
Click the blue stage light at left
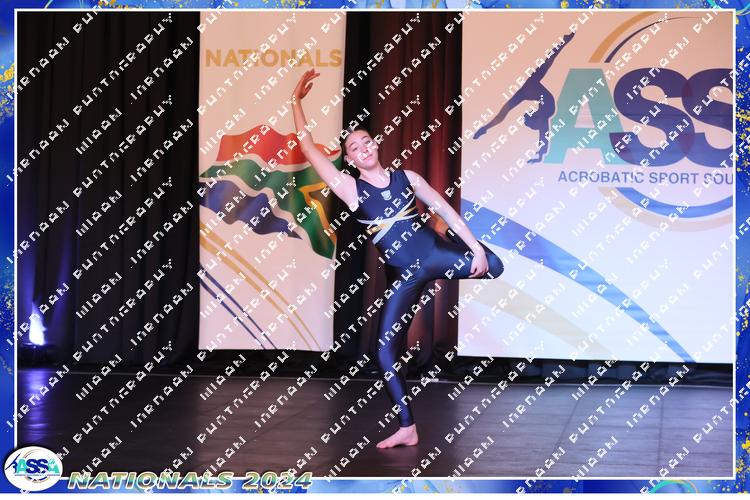(x=37, y=326)
